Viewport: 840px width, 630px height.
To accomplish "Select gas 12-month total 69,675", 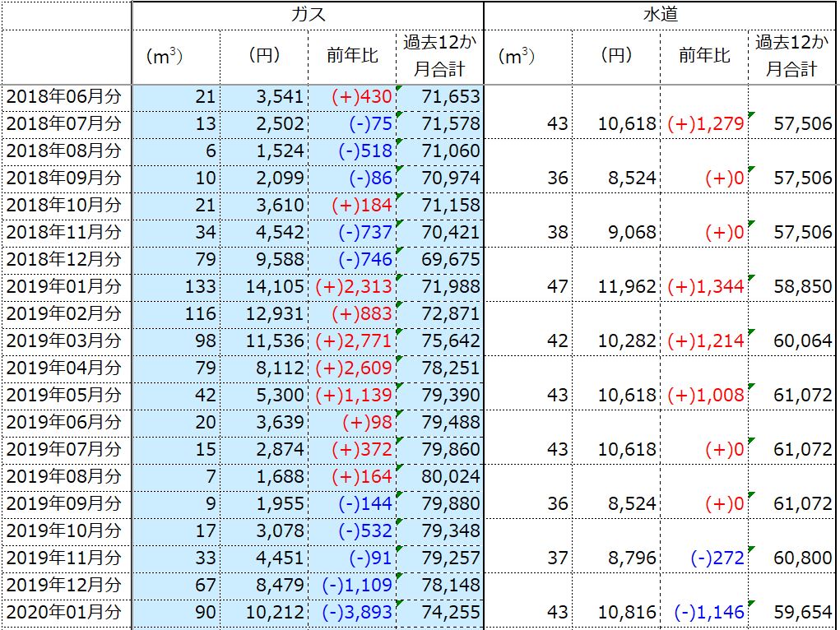I will click(440, 261).
